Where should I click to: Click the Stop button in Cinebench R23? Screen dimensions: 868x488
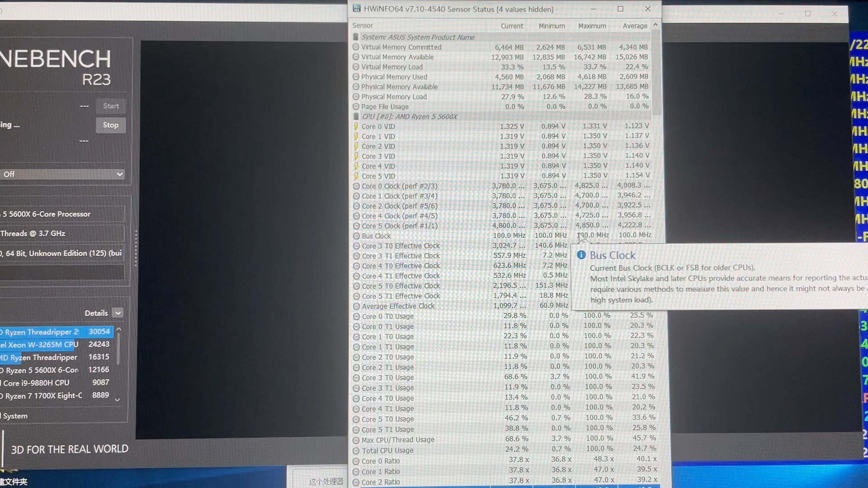coord(110,125)
